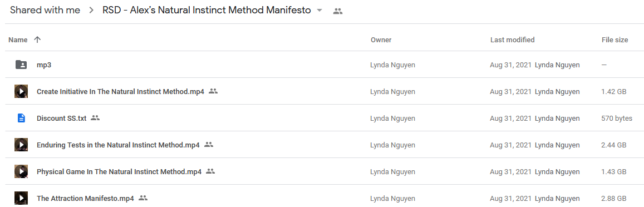
Task: Click shared icon beside Create Initiative video
Action: [213, 91]
